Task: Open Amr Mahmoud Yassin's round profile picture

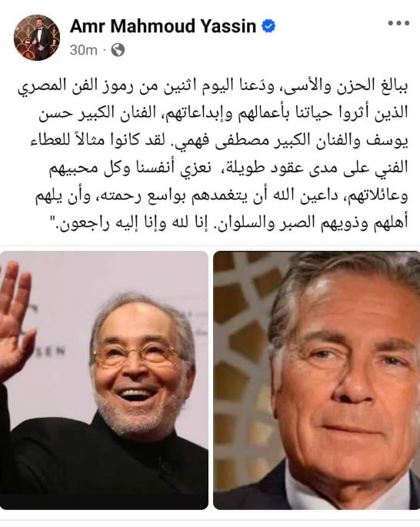Action: coord(37,38)
